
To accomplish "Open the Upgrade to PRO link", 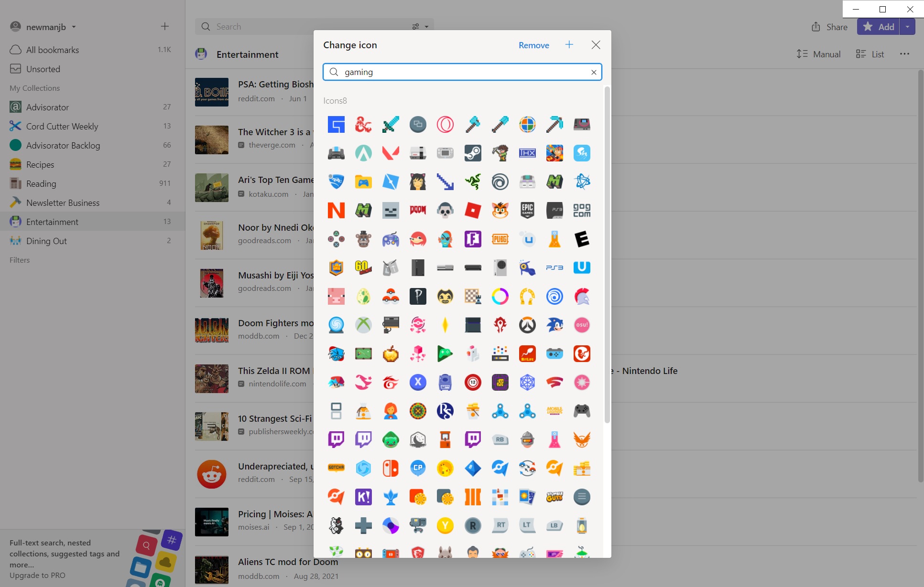I will pos(38,576).
